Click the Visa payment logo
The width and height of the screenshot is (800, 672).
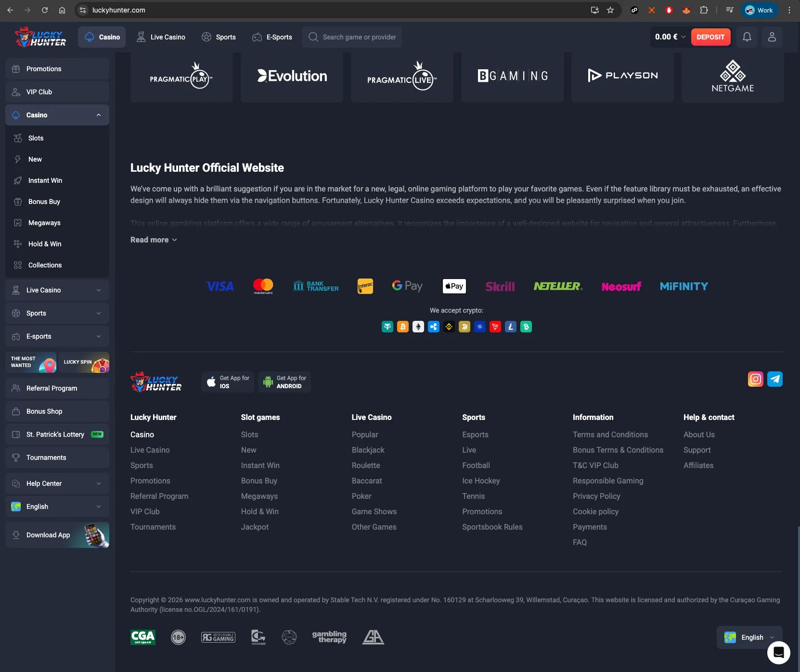220,286
